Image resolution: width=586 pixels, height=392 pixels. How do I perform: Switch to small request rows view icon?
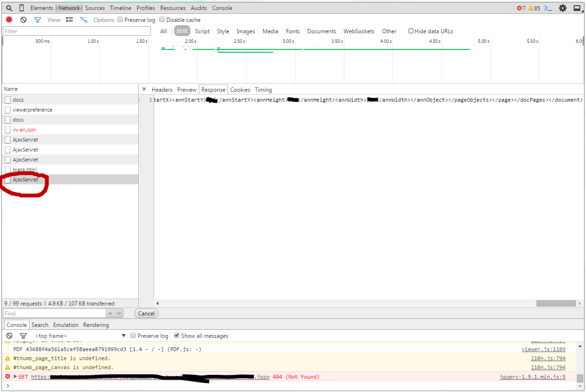tap(84, 19)
